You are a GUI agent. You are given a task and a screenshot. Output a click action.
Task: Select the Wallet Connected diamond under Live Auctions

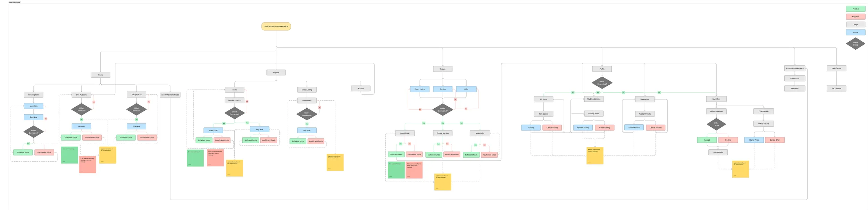click(x=82, y=109)
